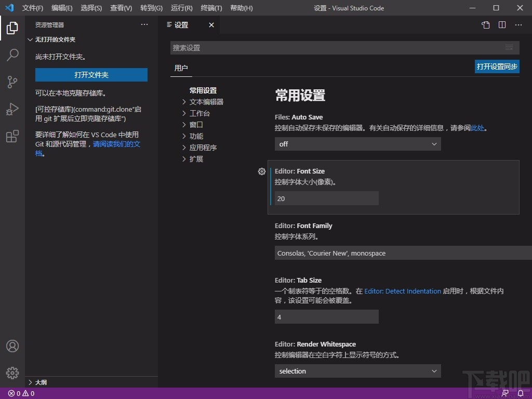The height and width of the screenshot is (399, 532).
Task: Open the Extensions view icon
Action: [12, 136]
